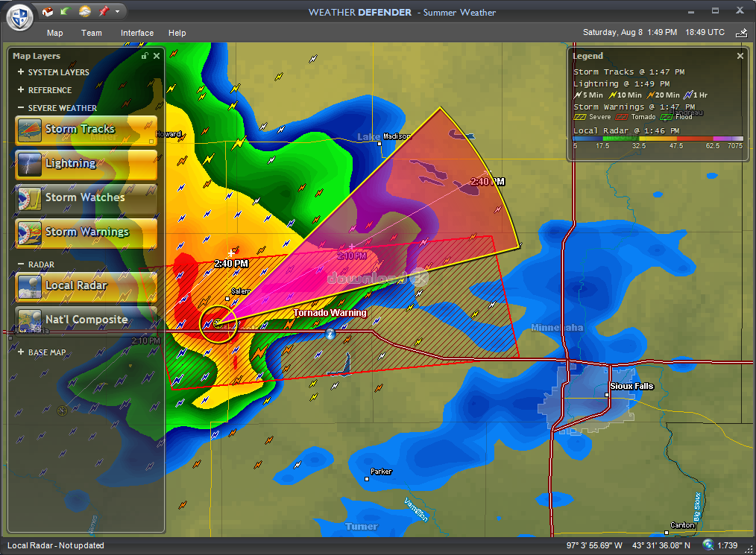Click 'Local Radar - Not updated' status text
The image size is (756, 555).
(x=55, y=545)
